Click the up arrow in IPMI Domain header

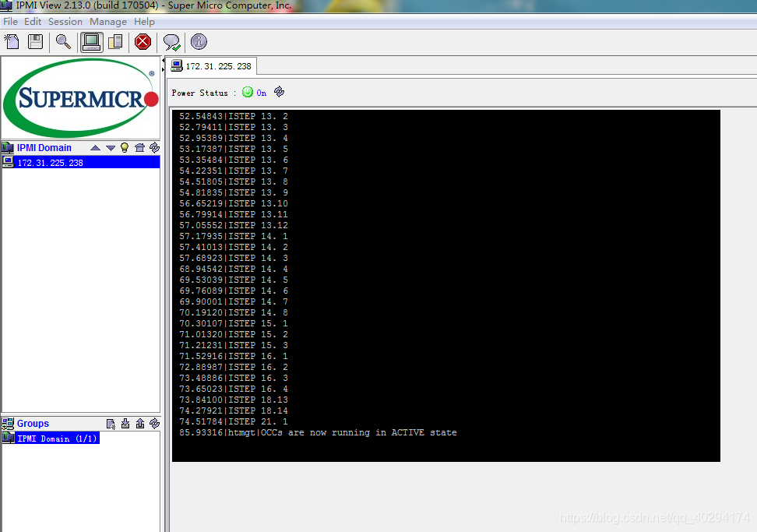[x=96, y=148]
